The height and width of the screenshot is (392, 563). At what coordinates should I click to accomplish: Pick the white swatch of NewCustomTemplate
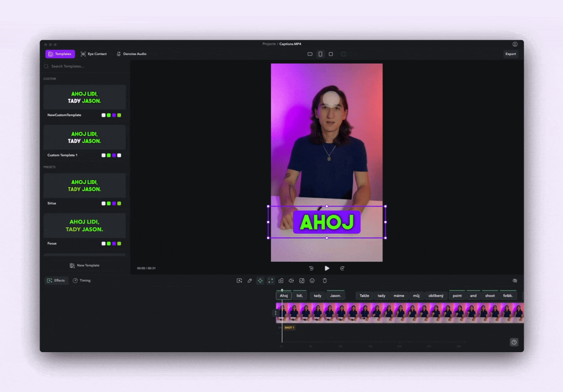tap(104, 115)
